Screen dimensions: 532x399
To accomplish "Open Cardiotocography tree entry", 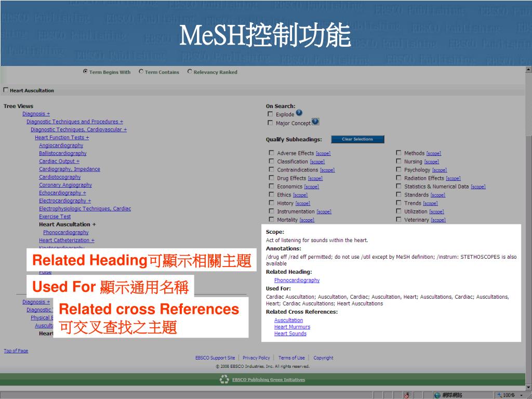I will pyautogui.click(x=60, y=177).
